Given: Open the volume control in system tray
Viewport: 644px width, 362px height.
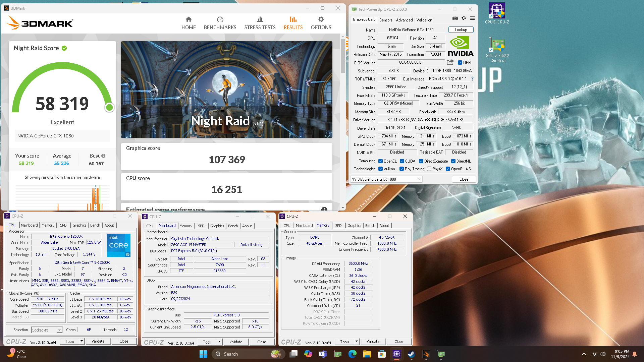Looking at the screenshot, I should 603,354.
